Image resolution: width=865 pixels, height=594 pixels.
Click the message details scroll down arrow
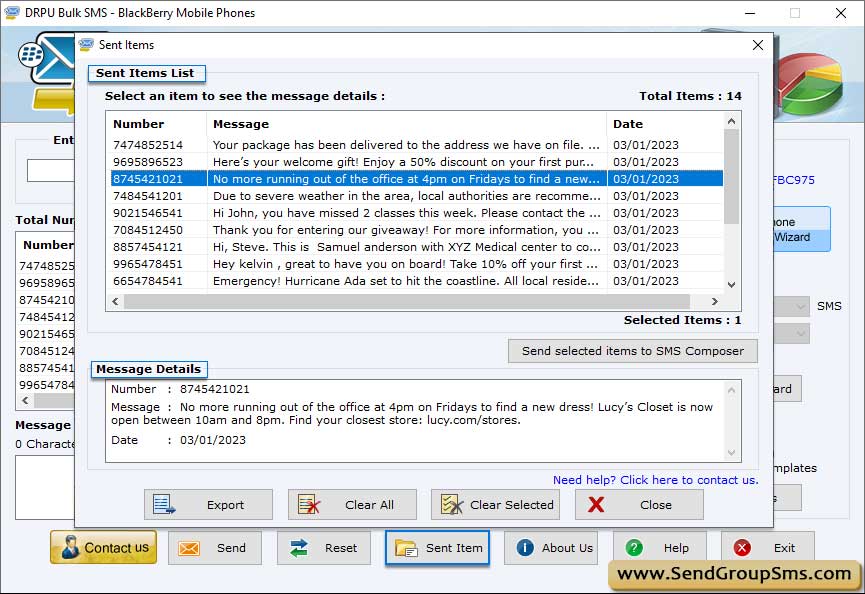tap(731, 453)
